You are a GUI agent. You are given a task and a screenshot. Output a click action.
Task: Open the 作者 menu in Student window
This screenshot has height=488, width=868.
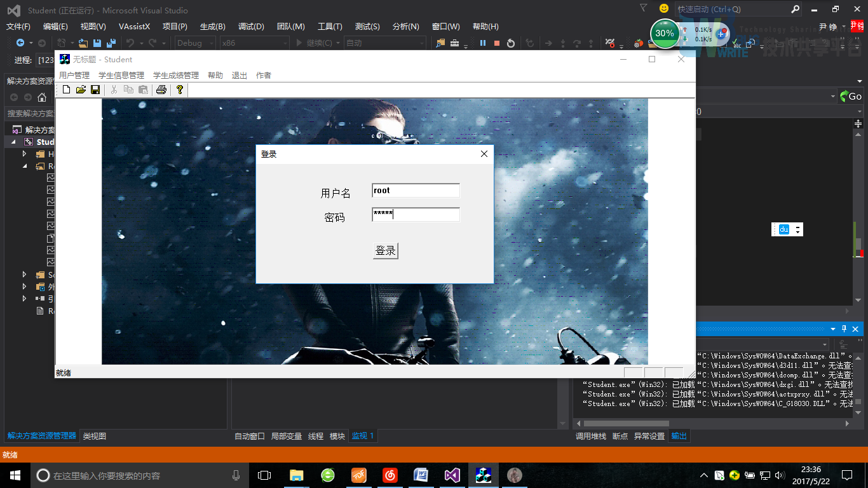264,75
